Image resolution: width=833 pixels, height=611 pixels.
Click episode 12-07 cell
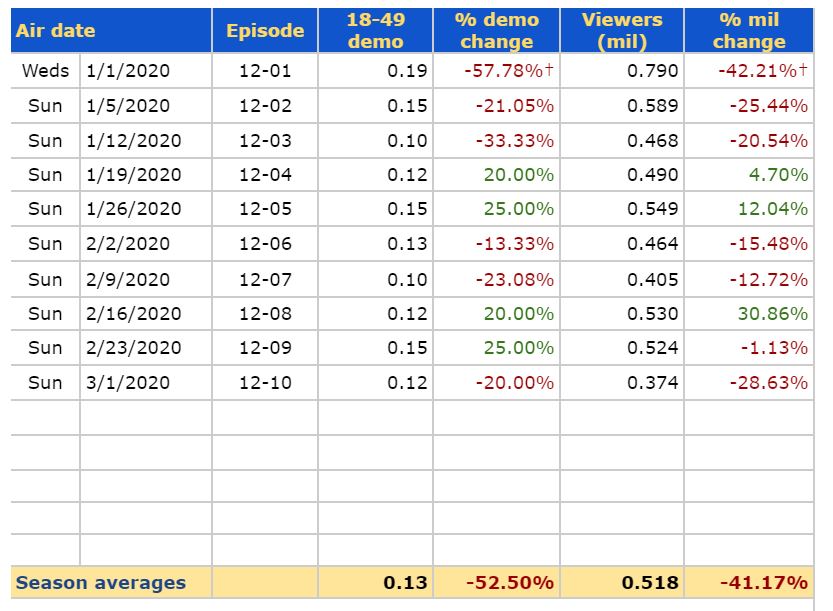pyautogui.click(x=266, y=279)
